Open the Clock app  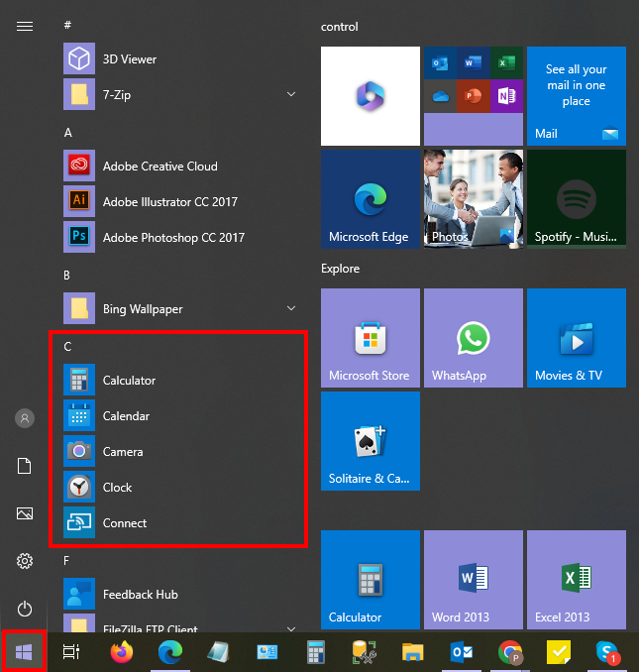pos(179,487)
